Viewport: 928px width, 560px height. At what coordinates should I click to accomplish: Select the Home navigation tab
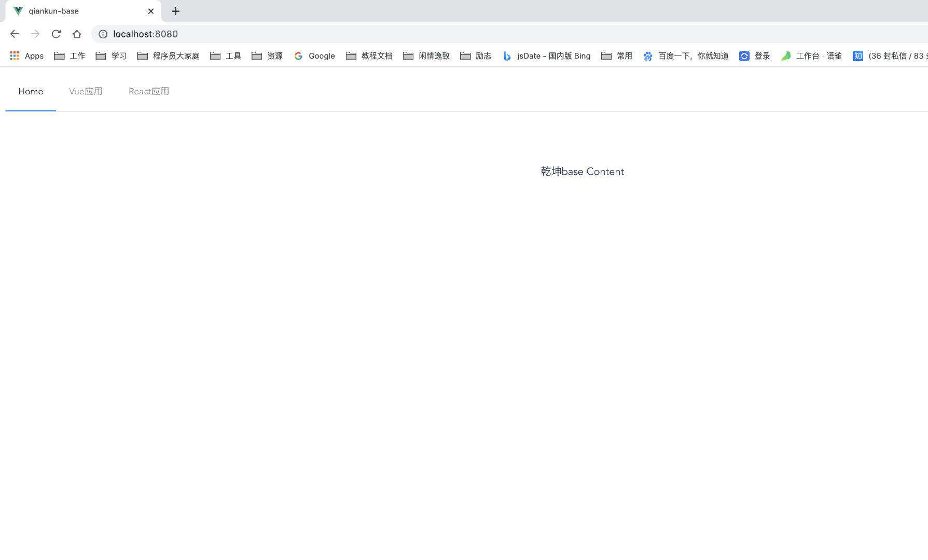point(31,91)
